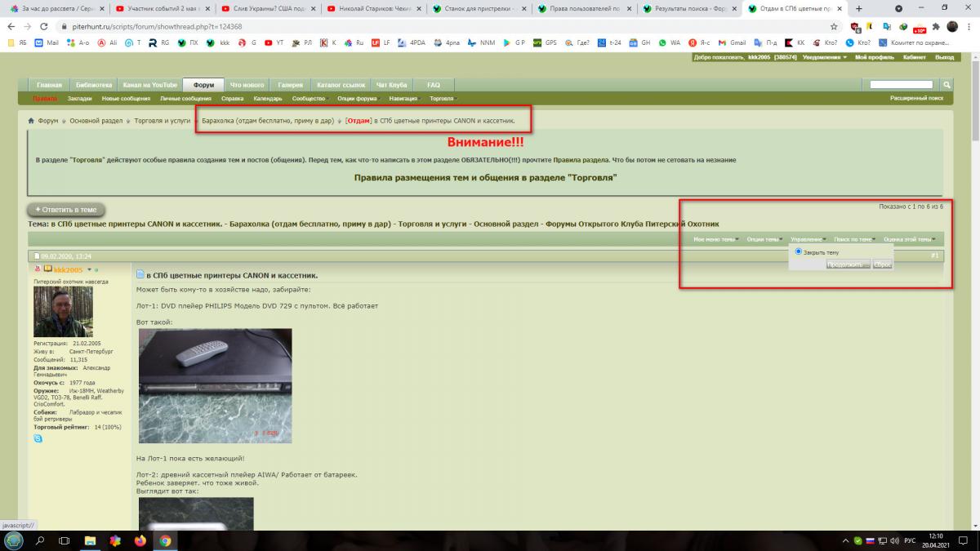Open 'Личные сообщения' link
980x551 pixels.
coord(185,98)
